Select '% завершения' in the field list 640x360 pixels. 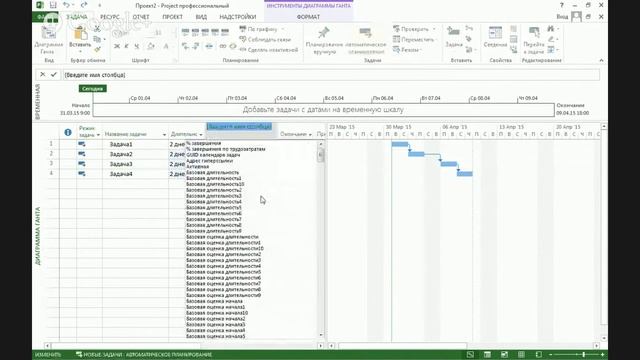click(203, 143)
